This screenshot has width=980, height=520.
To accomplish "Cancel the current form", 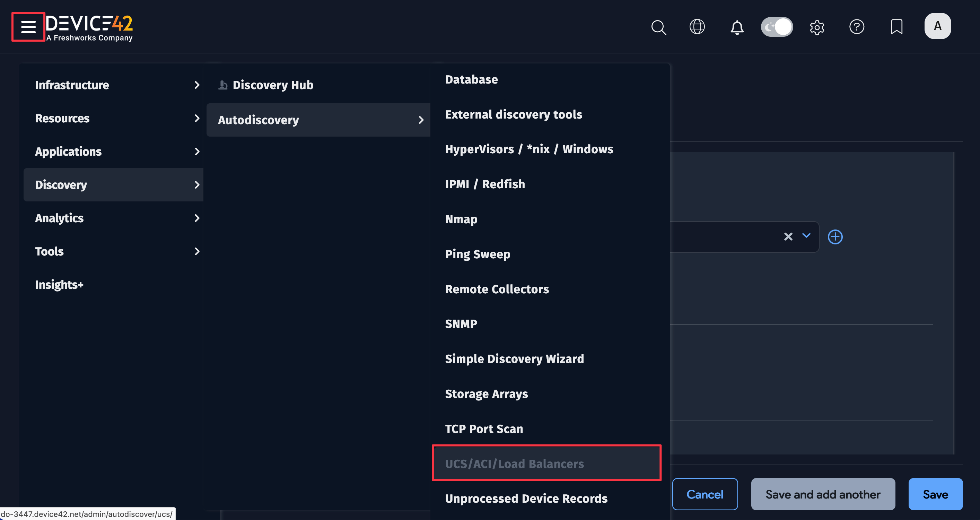I will click(705, 494).
